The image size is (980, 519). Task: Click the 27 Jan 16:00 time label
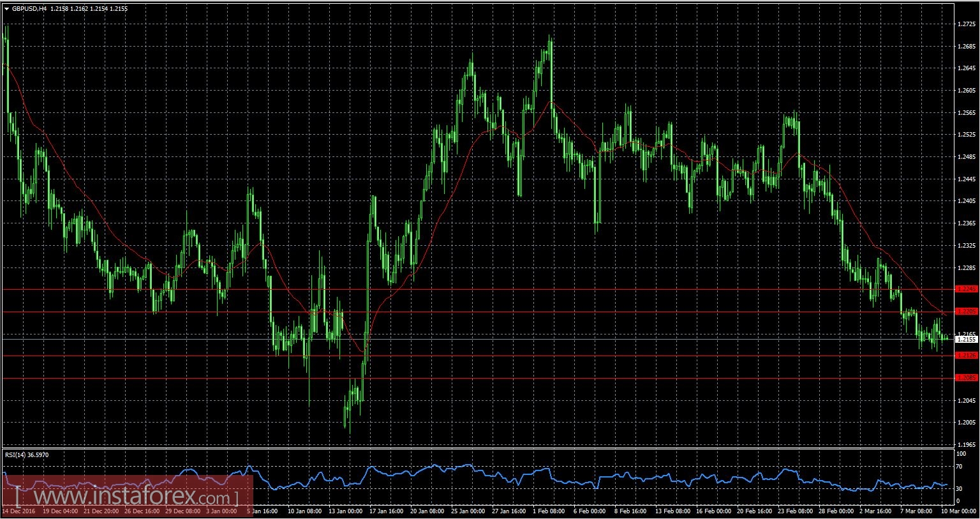509,511
